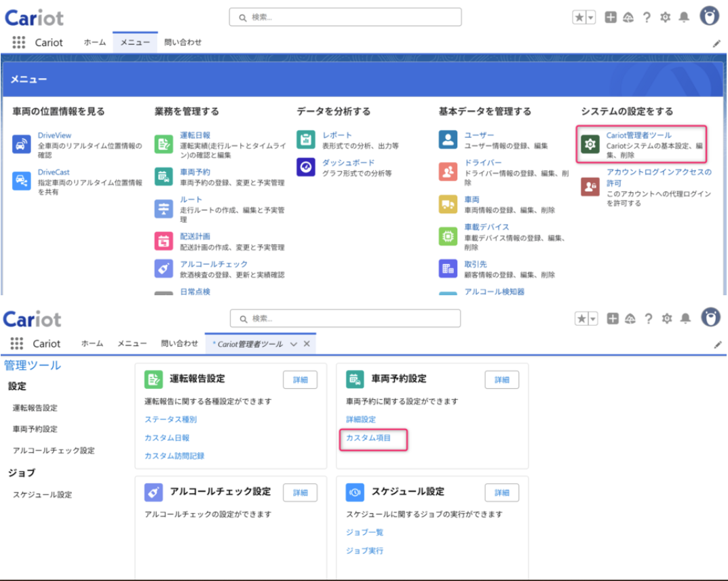Select 運転報告設定 in left sidebar

tap(35, 408)
